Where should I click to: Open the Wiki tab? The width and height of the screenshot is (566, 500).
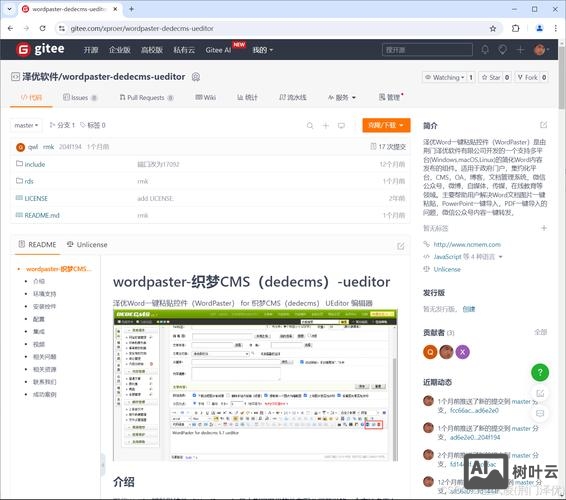[205, 97]
